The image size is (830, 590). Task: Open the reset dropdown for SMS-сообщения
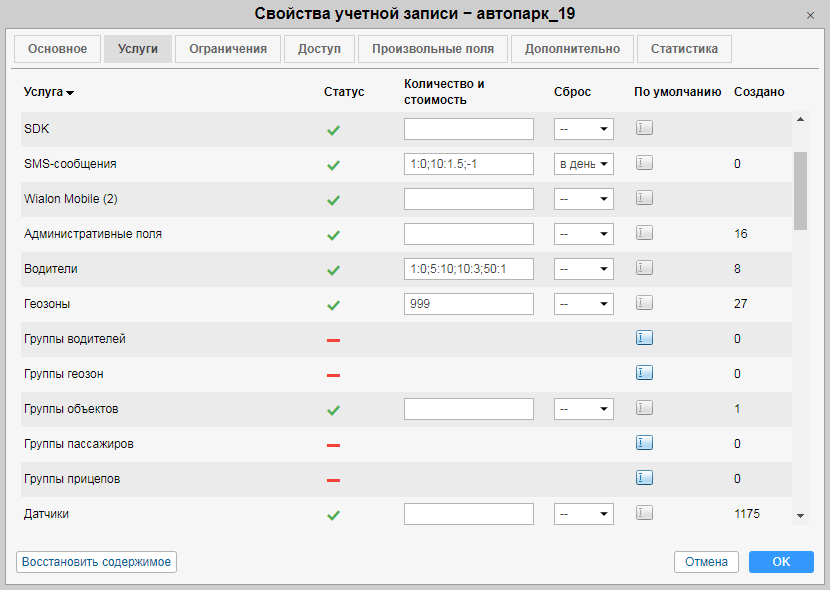tap(584, 164)
